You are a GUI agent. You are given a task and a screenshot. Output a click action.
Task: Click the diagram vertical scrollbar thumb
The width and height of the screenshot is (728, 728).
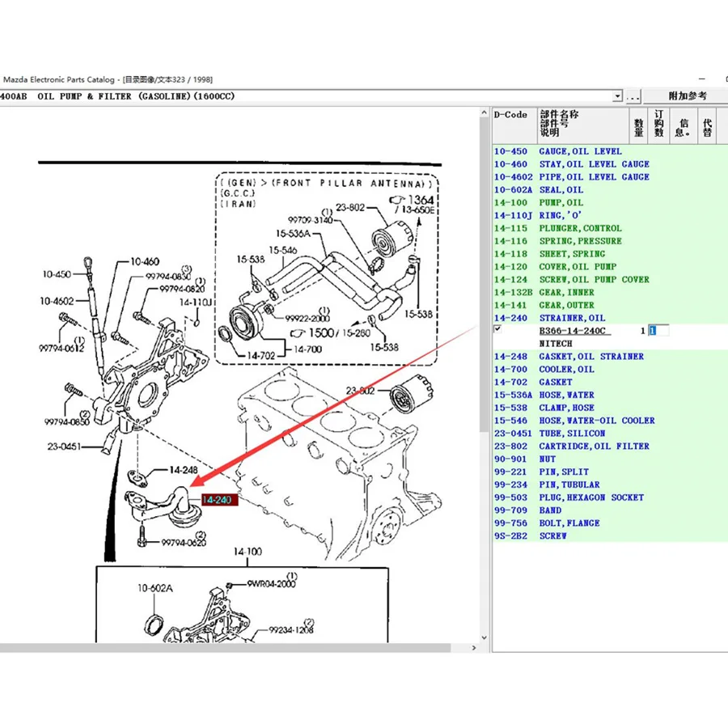point(484,274)
